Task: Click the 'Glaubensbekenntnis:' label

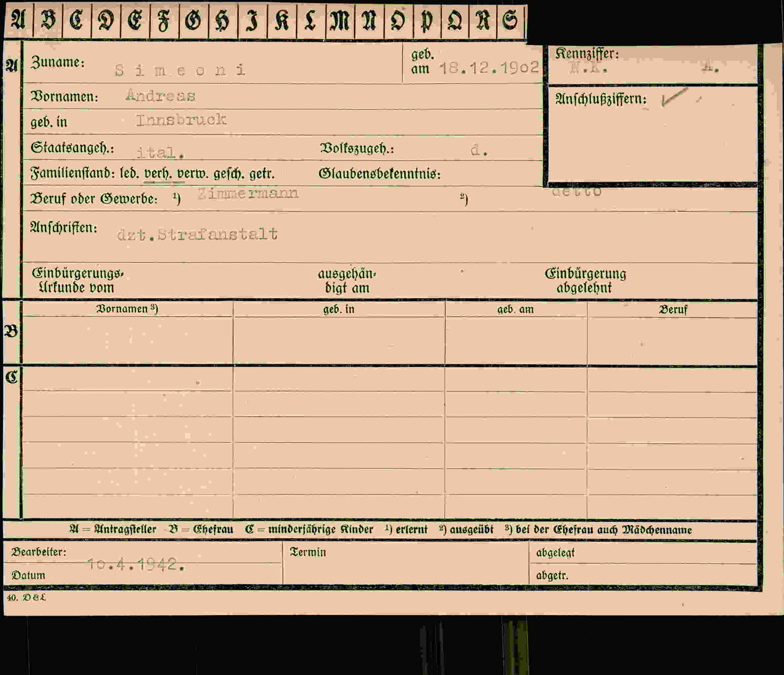Action: click(x=379, y=174)
